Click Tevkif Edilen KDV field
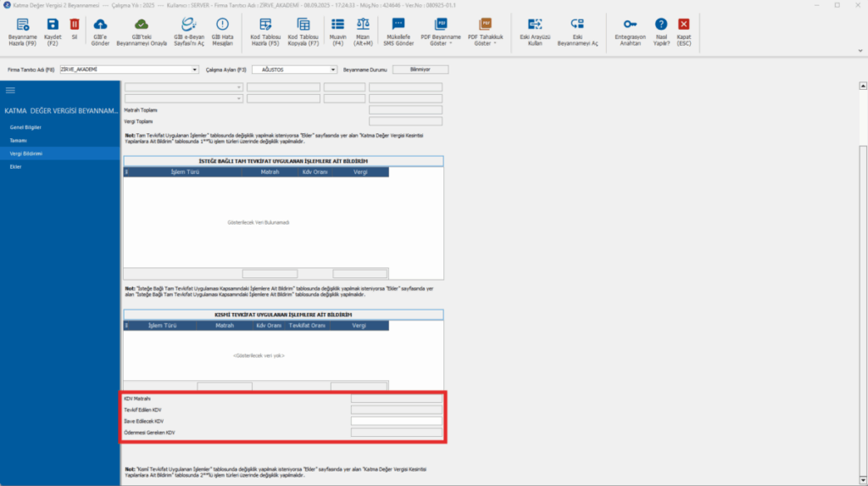This screenshot has height=486, width=868. pyautogui.click(x=397, y=410)
